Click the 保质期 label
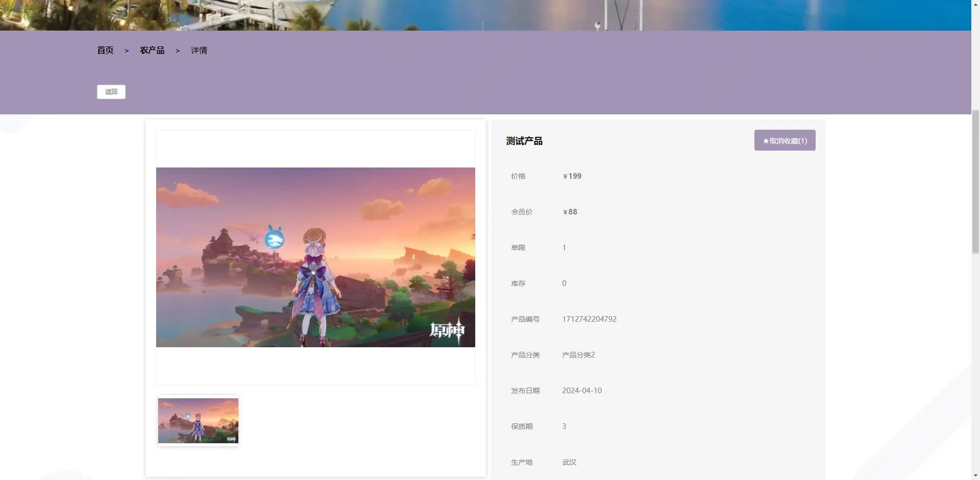Screen dimensions: 980x480 point(522,426)
